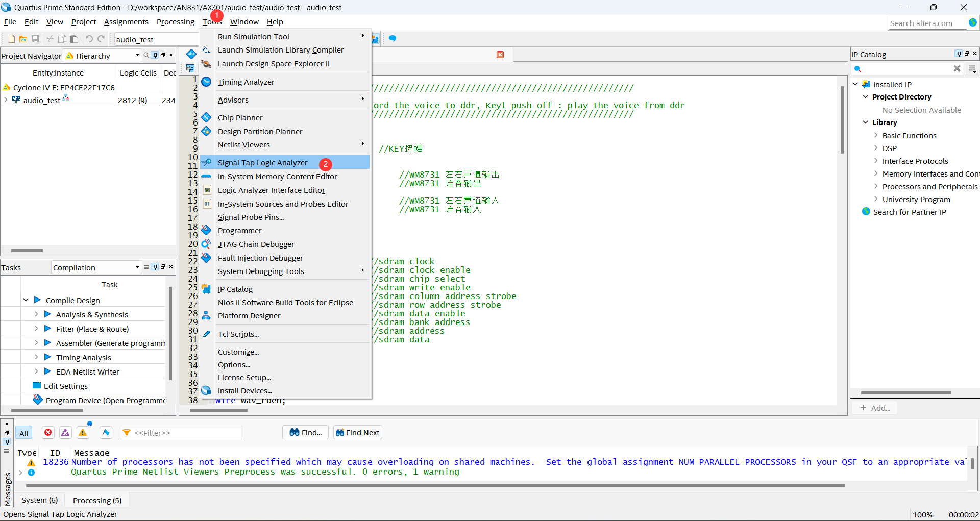Switch to the Processing (5) messages tab

coord(97,500)
